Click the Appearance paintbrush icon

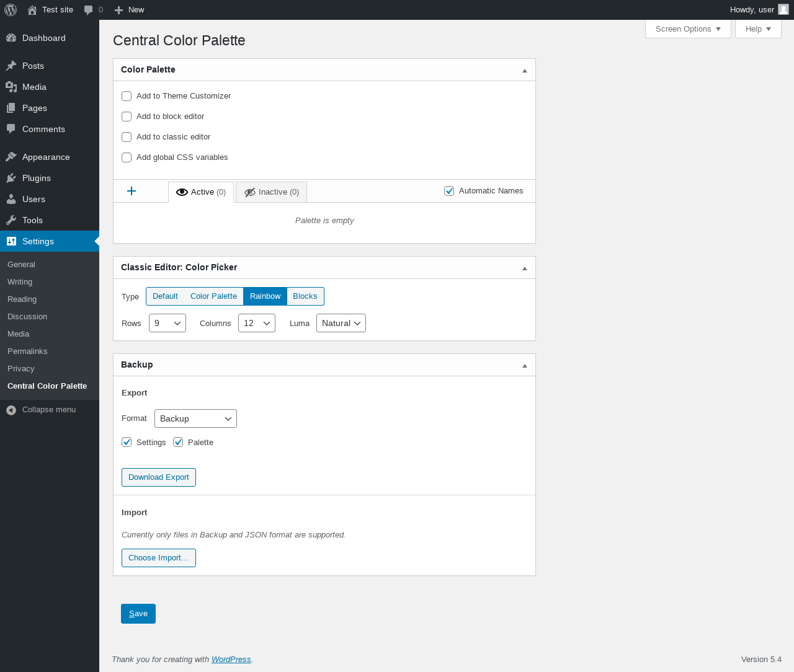coord(11,157)
